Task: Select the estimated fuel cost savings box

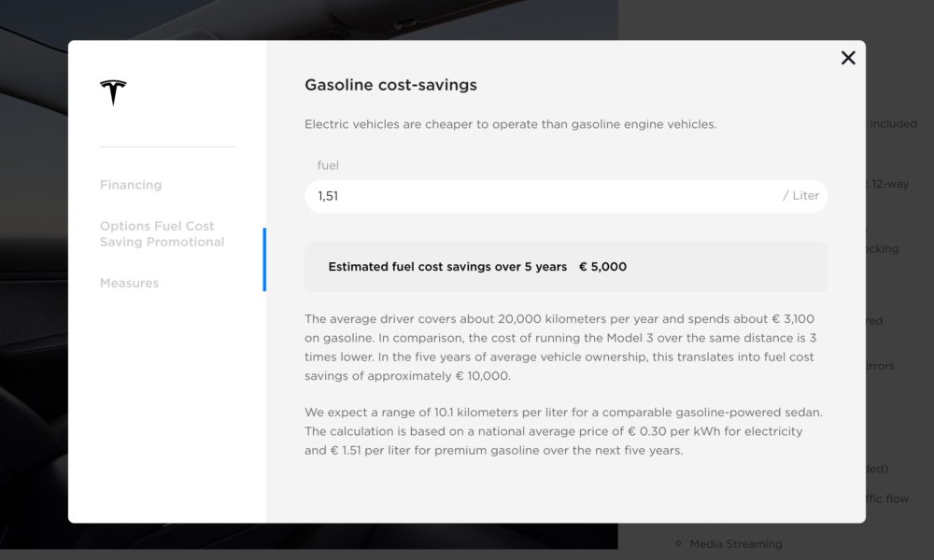Action: (566, 267)
